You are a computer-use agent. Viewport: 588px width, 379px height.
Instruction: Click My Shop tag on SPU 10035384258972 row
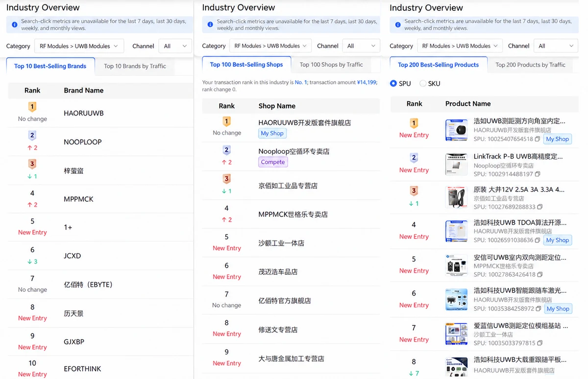click(x=558, y=309)
